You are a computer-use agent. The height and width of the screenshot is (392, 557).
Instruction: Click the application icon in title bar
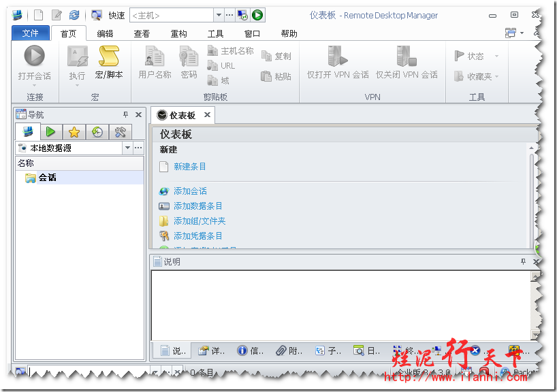[17, 15]
